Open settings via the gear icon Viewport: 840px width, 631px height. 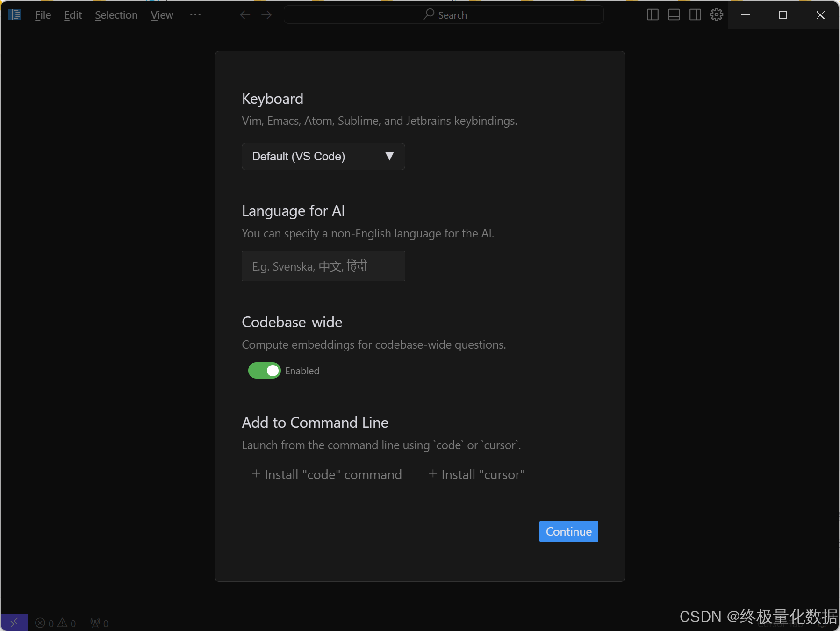[x=717, y=15]
